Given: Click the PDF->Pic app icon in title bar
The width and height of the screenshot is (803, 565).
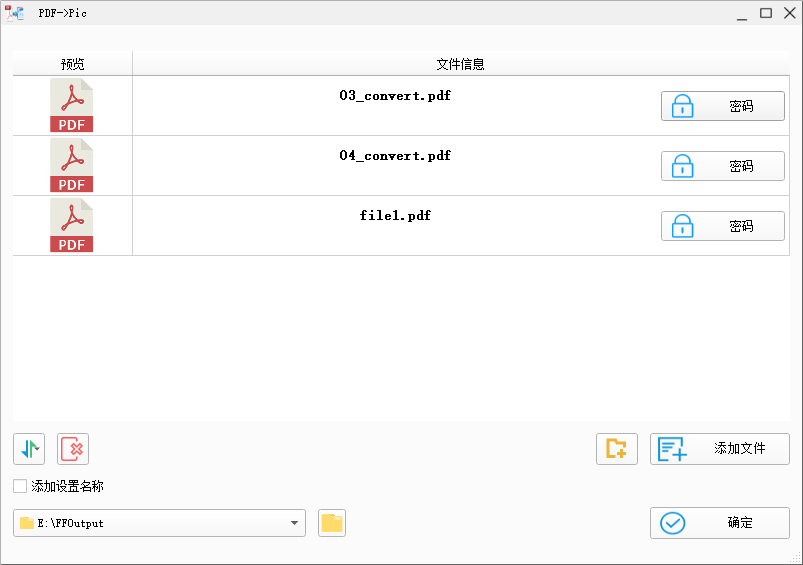Looking at the screenshot, I should (14, 13).
